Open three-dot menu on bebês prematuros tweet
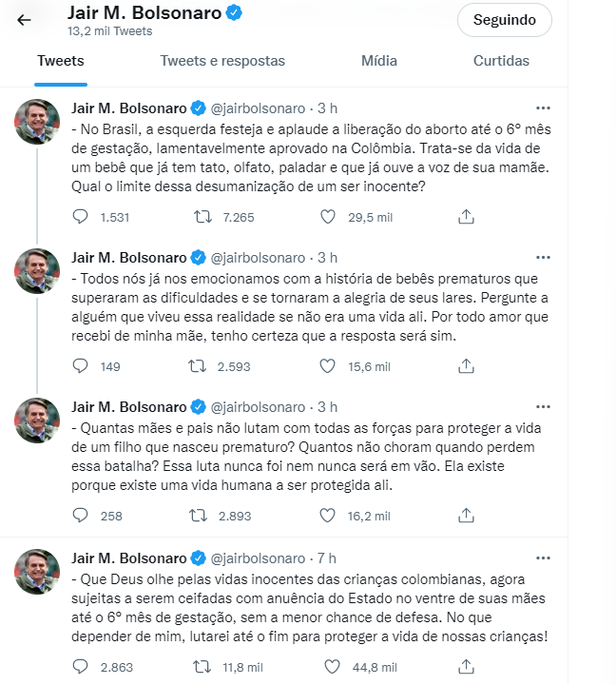 click(543, 258)
